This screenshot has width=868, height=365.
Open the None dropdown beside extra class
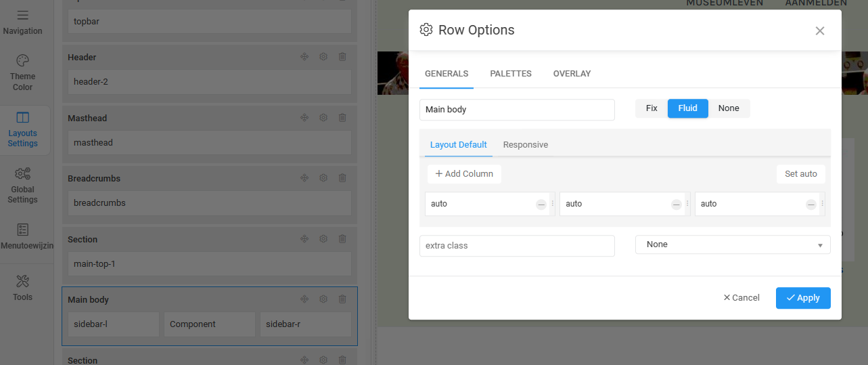pos(733,244)
